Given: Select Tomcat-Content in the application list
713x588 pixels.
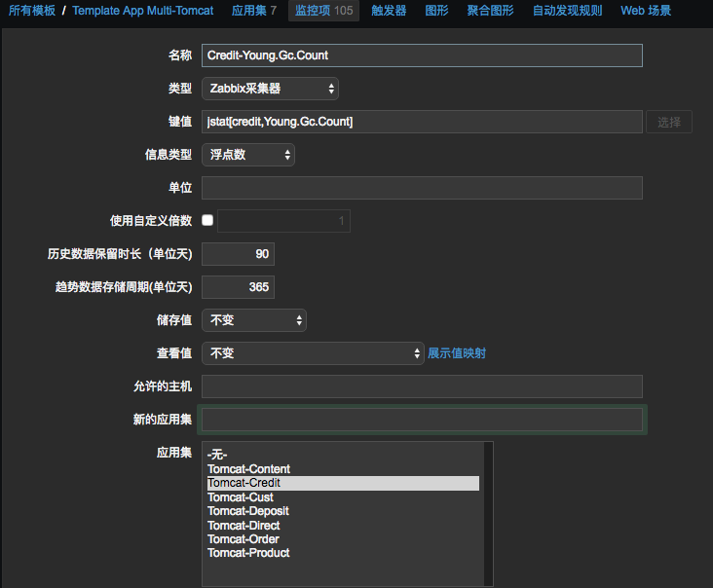Looking at the screenshot, I should coord(343,469).
